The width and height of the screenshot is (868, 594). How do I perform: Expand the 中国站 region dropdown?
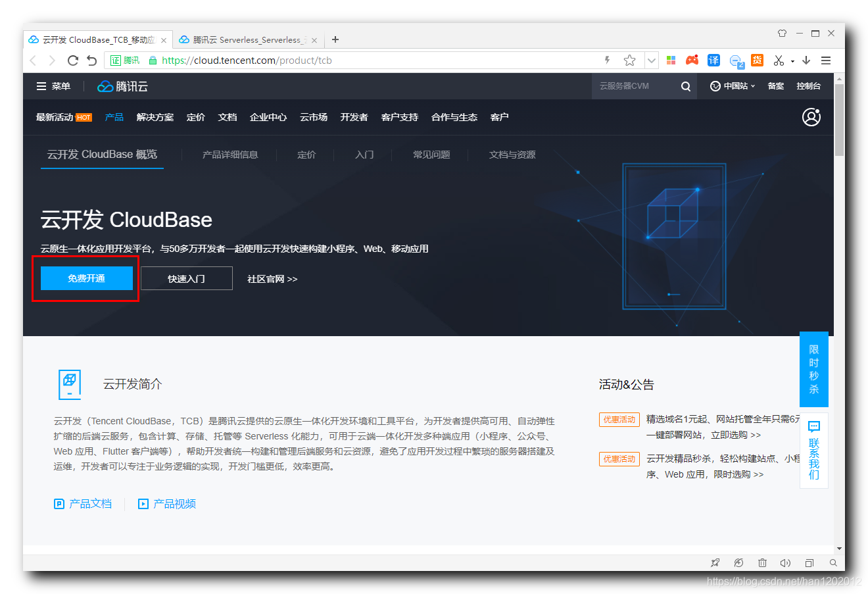coord(733,86)
